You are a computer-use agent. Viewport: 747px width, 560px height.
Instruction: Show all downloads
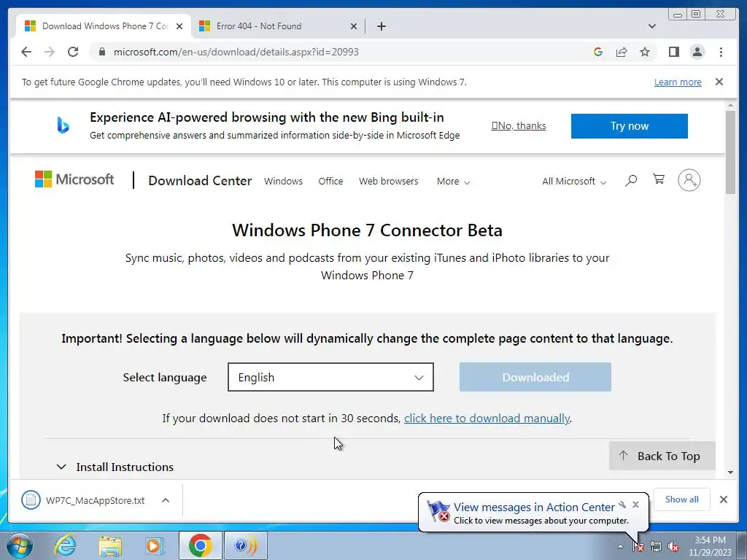click(681, 499)
